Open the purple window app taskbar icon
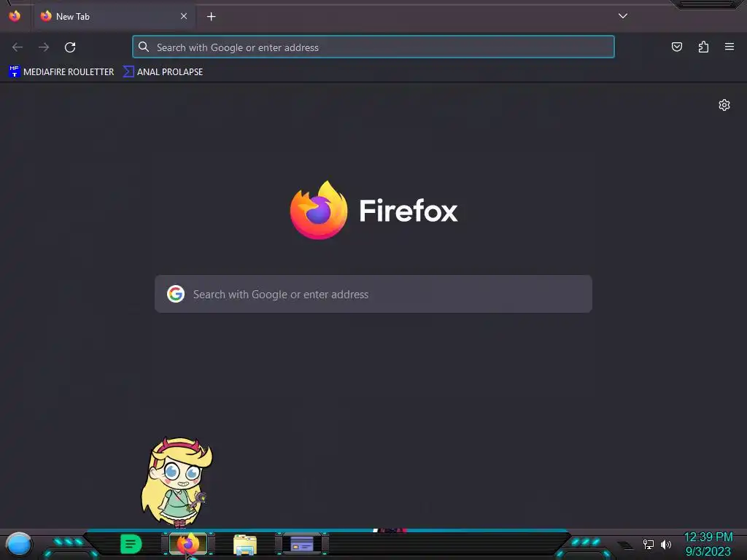This screenshot has width=747, height=560. point(302,544)
